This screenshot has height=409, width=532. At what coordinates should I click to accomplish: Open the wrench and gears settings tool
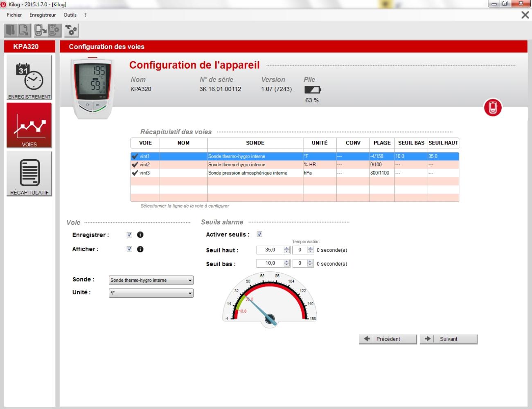(x=71, y=30)
